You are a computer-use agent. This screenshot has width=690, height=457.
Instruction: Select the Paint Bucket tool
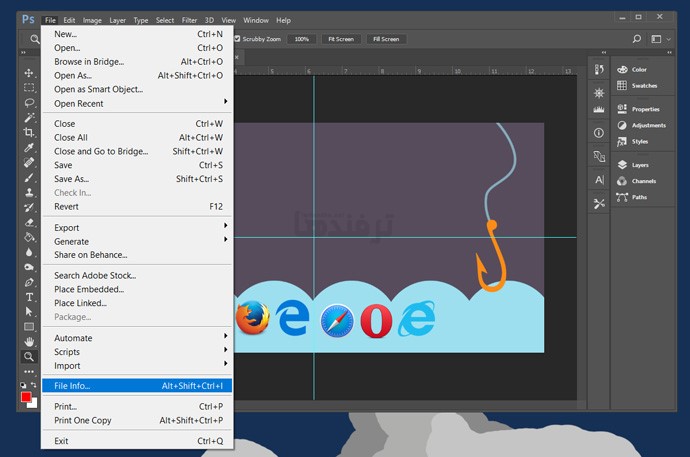click(x=29, y=237)
